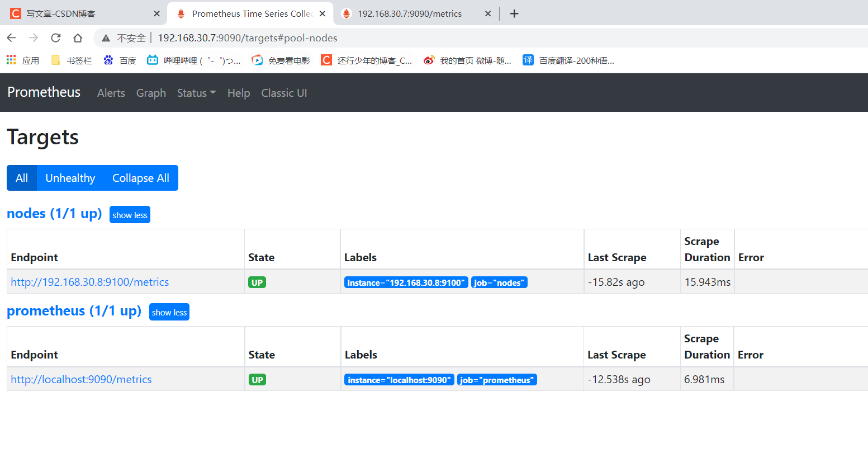Close the Prometheus Time Series tab
The height and width of the screenshot is (462, 868).
(322, 13)
